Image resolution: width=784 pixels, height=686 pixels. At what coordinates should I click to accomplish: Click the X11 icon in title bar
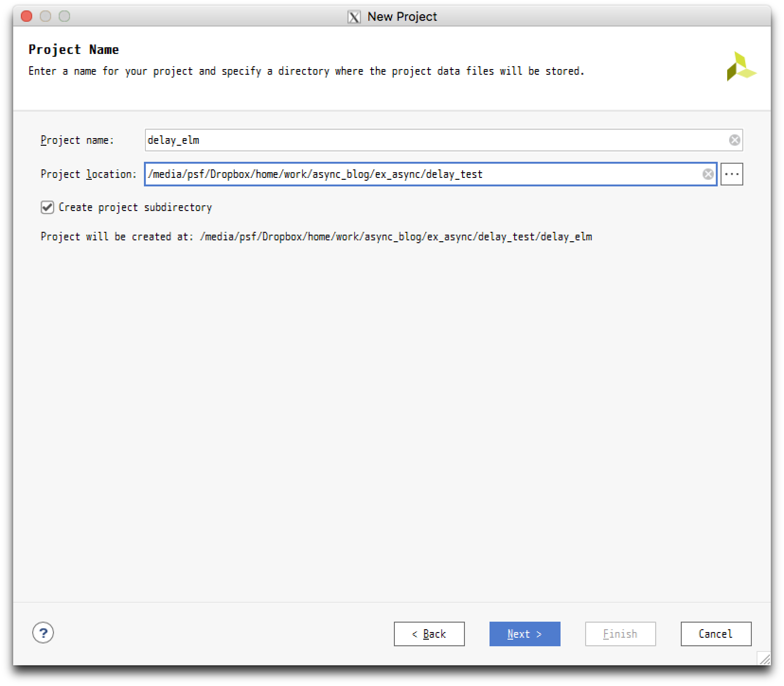[x=354, y=17]
